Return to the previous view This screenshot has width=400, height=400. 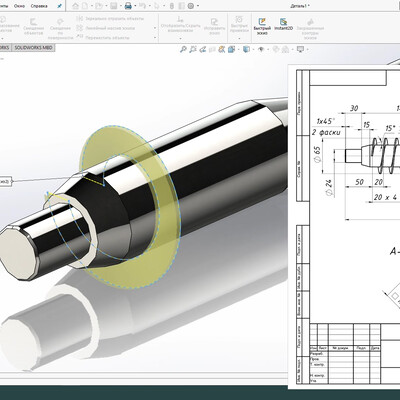202,49
